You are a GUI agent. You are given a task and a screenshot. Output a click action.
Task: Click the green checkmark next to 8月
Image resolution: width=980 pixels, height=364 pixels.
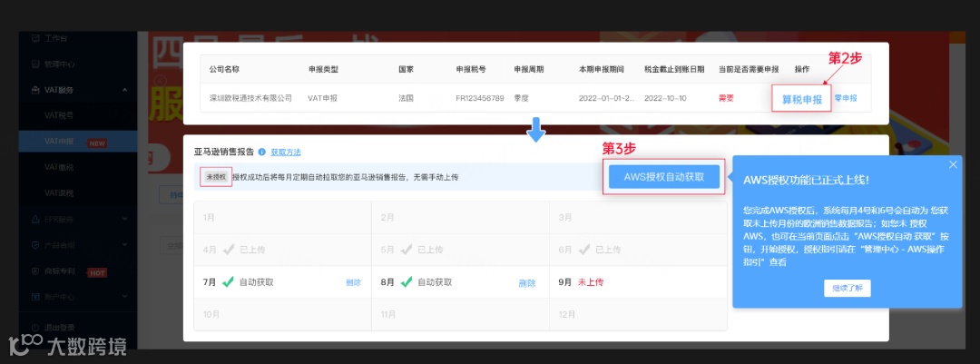(x=407, y=282)
